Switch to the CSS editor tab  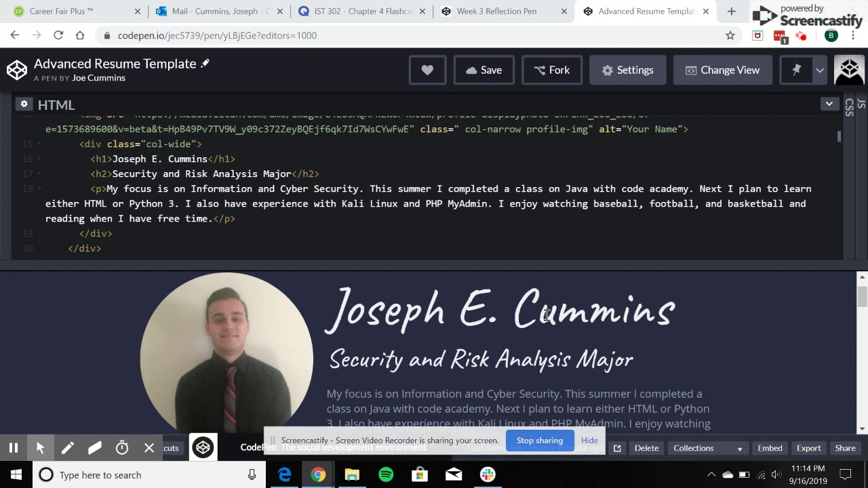[x=850, y=108]
